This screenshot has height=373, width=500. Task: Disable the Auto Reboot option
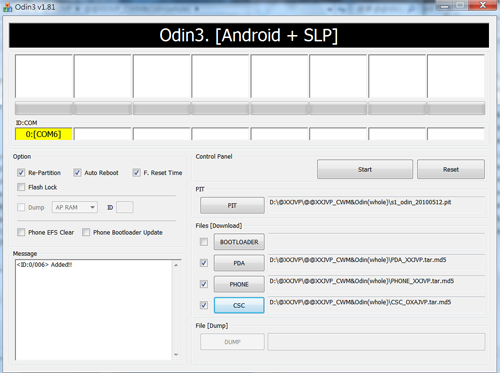pyautogui.click(x=77, y=173)
